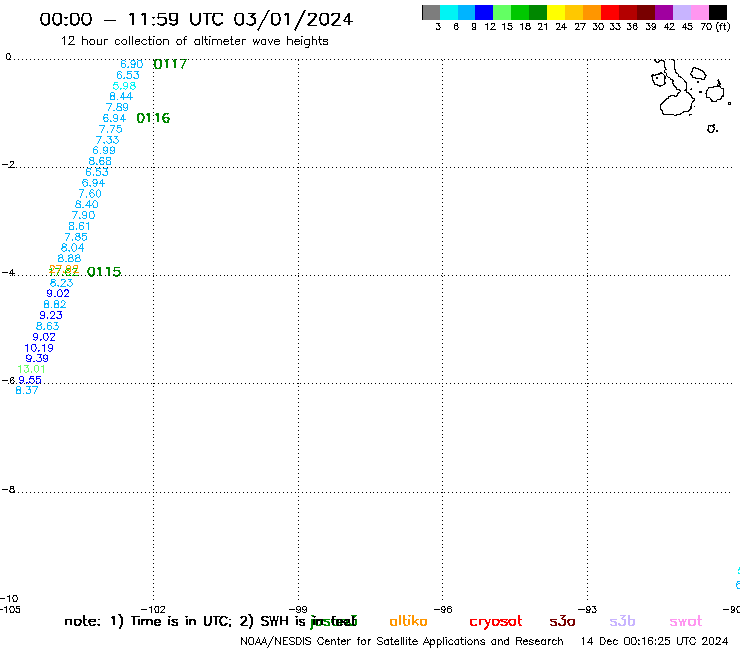740x650 pixels.
Task: Click the 8.04 wave height value
Action: click(73, 248)
